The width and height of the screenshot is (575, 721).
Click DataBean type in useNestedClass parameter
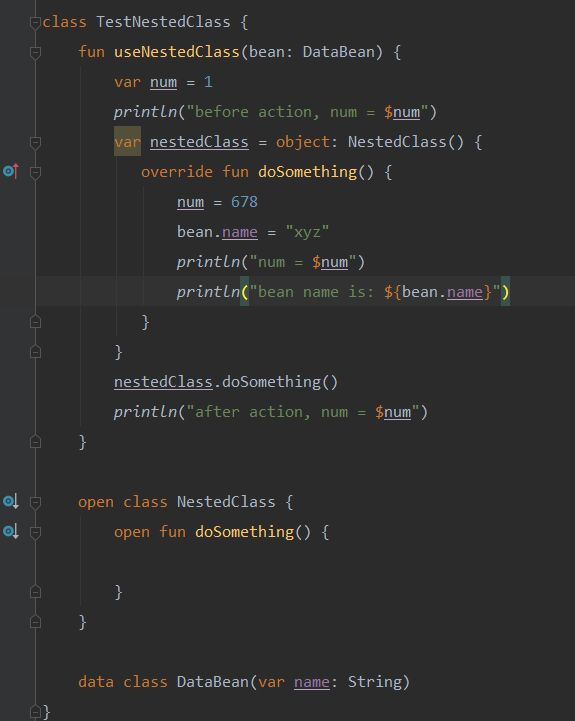[x=339, y=52]
